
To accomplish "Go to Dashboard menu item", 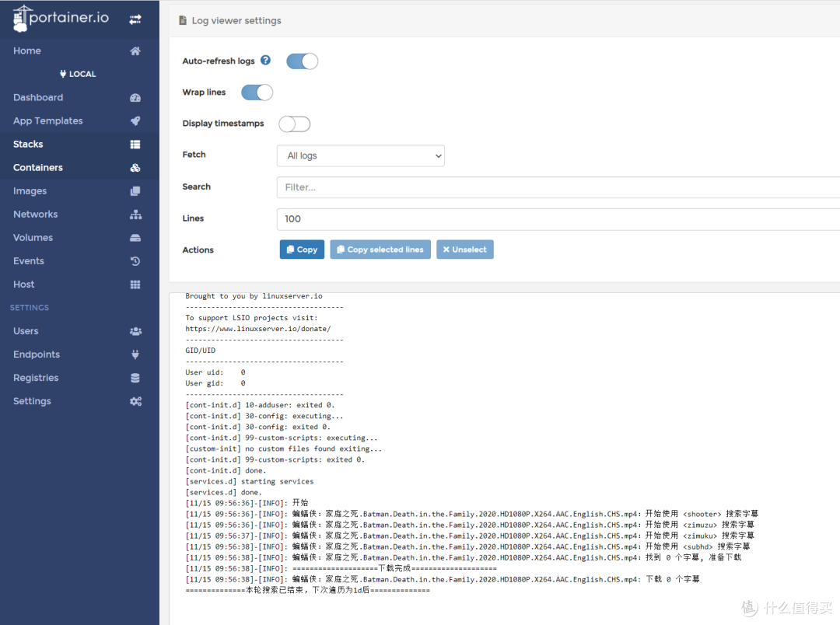I will [x=79, y=97].
